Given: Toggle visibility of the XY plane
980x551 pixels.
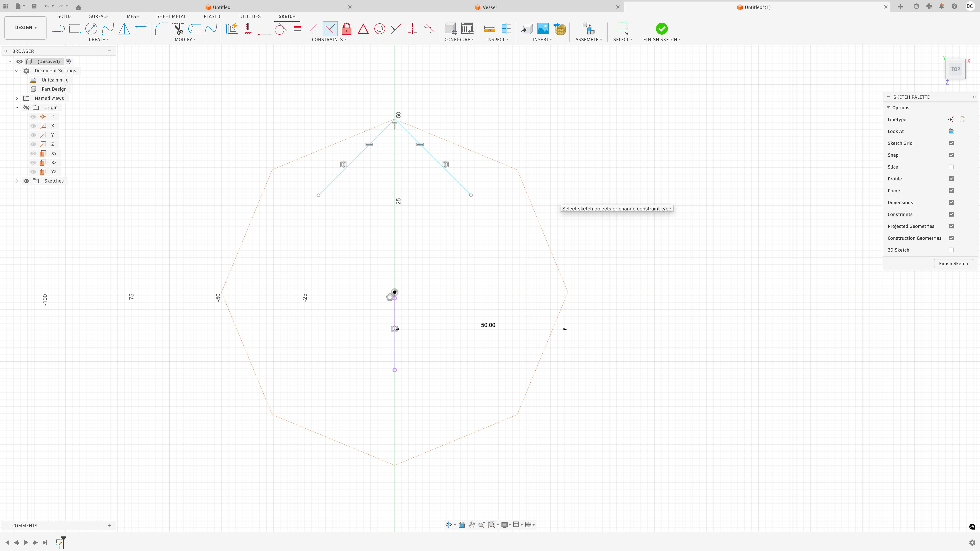Looking at the screenshot, I should [33, 153].
